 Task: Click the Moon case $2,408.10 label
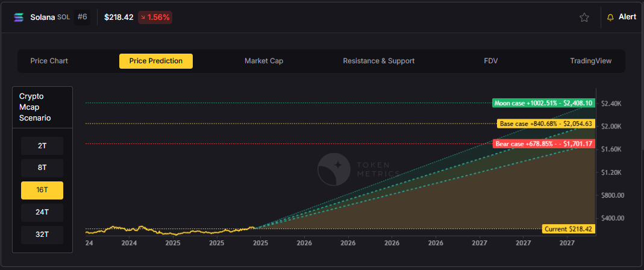pyautogui.click(x=543, y=103)
